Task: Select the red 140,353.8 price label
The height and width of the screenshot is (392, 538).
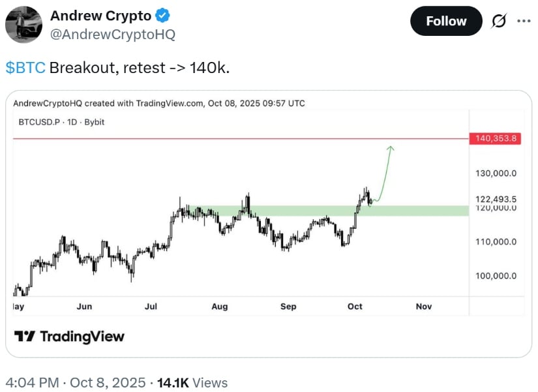Action: pyautogui.click(x=494, y=138)
